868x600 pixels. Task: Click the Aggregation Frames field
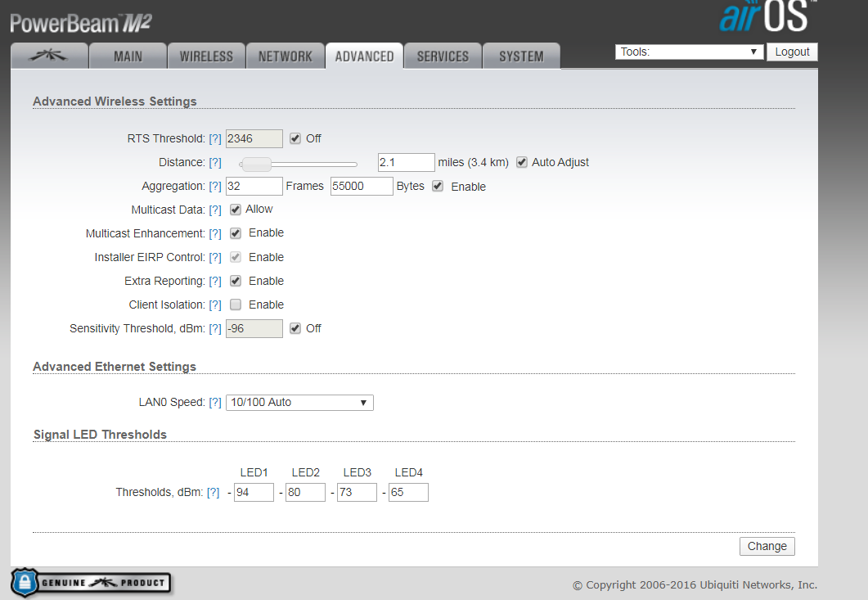[254, 186]
